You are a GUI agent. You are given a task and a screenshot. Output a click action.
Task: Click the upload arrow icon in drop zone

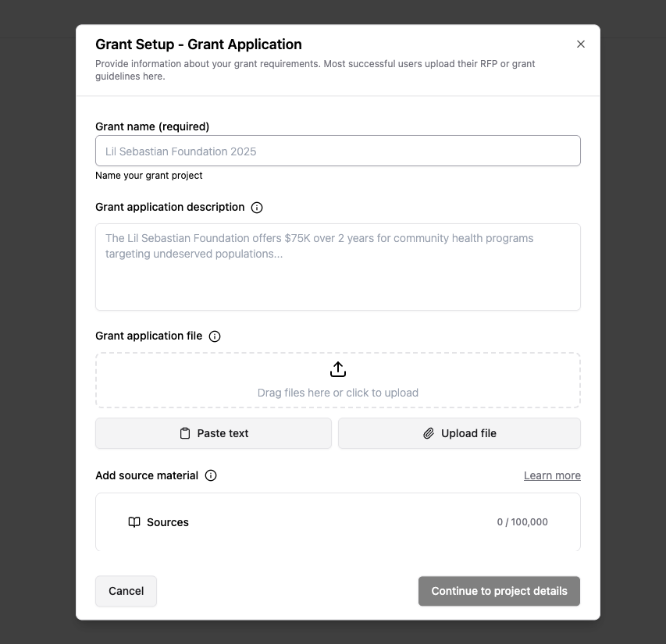pyautogui.click(x=338, y=369)
